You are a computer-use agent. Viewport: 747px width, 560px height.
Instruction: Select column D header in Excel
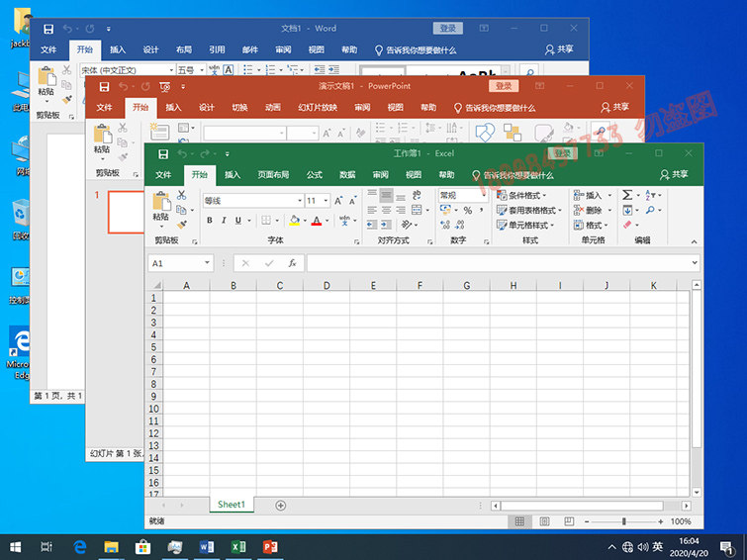click(x=327, y=286)
